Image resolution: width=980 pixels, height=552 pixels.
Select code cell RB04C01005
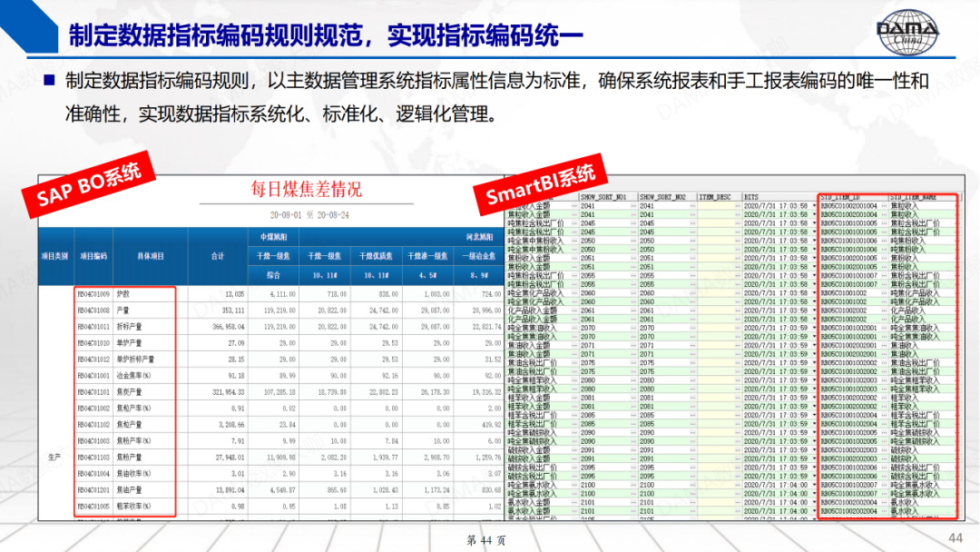93,507
